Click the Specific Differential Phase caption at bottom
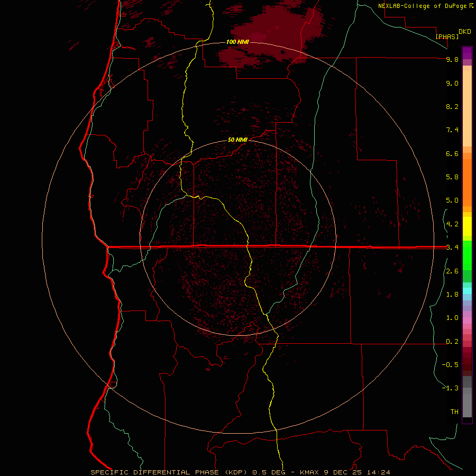Viewport: 476px width, 476px height. 241,472
